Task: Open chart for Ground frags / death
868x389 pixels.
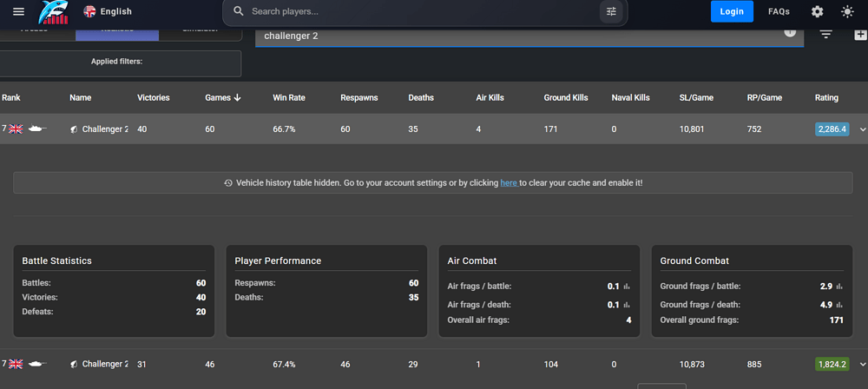Action: [839, 305]
